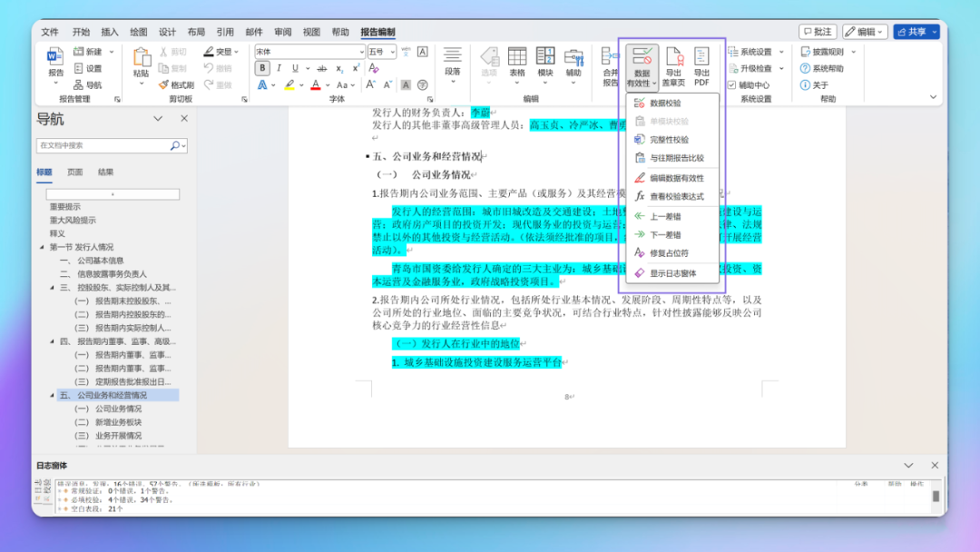Image resolution: width=980 pixels, height=552 pixels.
Task: Collapse the ribbon using the chevron
Action: coord(933,97)
